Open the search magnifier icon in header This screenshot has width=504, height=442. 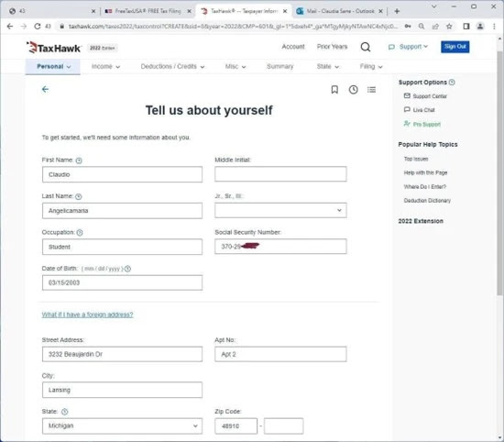click(366, 47)
